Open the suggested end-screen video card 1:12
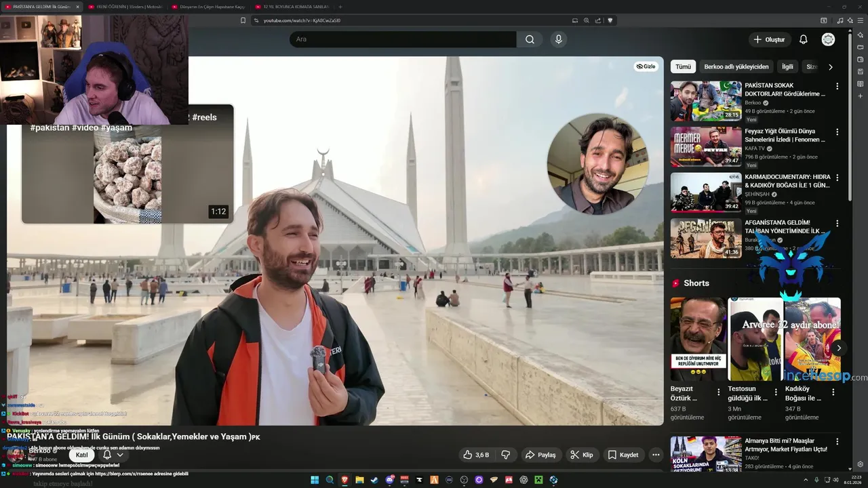The height and width of the screenshot is (488, 868). click(x=127, y=164)
